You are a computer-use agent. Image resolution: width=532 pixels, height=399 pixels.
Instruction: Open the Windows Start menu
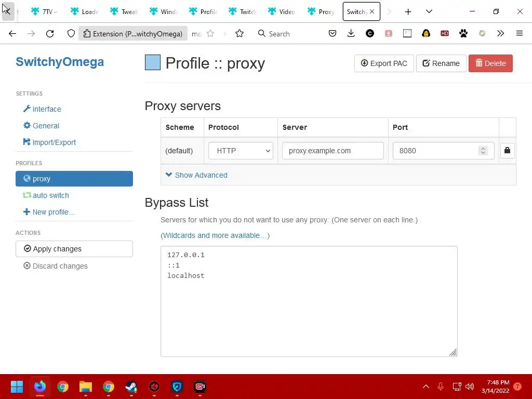pyautogui.click(x=17, y=387)
